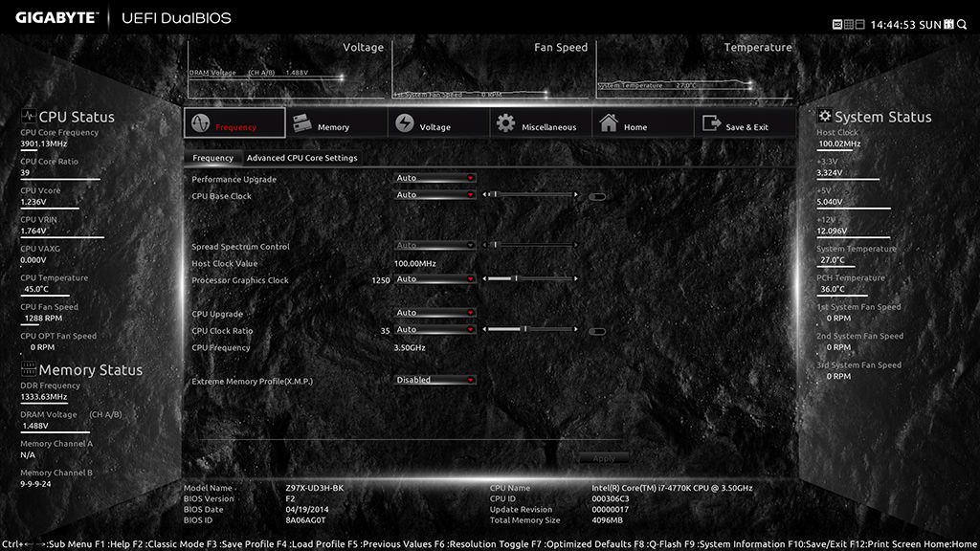The image size is (980, 551).
Task: Click the +12V reading 12.096V
Action: click(832, 231)
